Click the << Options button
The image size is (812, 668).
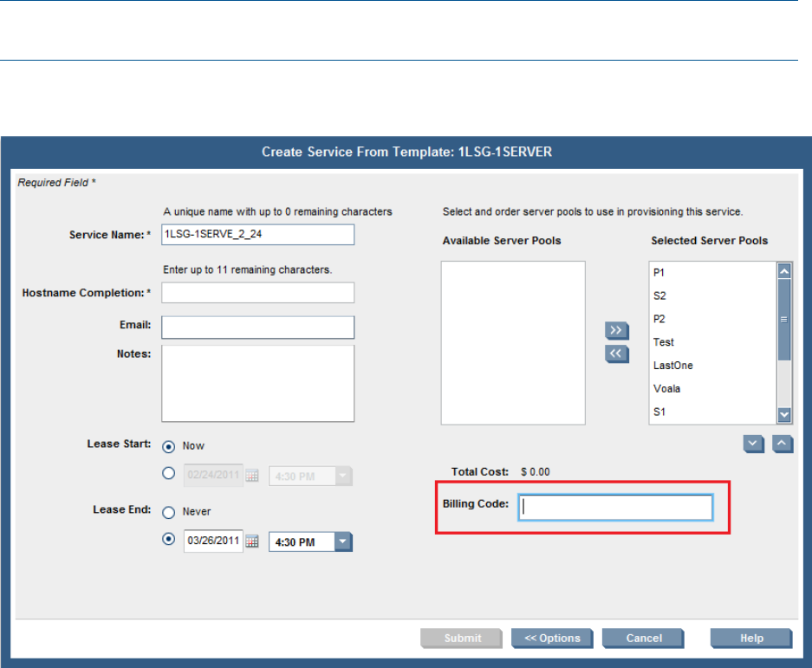point(552,639)
